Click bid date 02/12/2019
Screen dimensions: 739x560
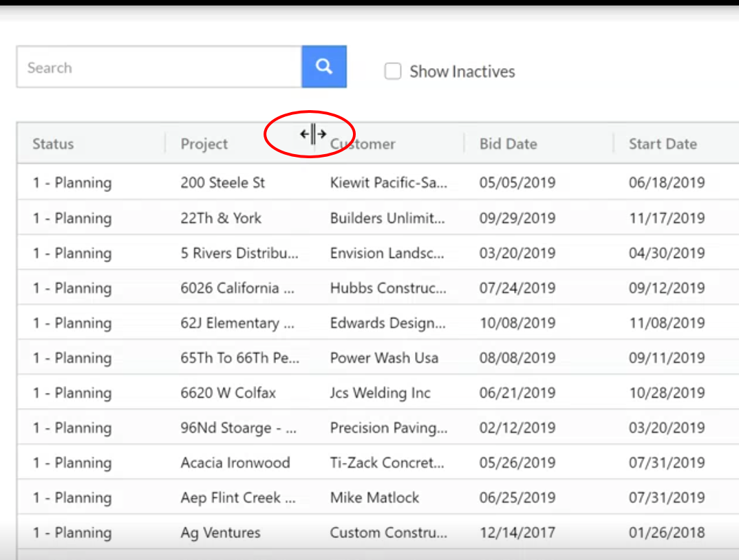click(x=517, y=427)
